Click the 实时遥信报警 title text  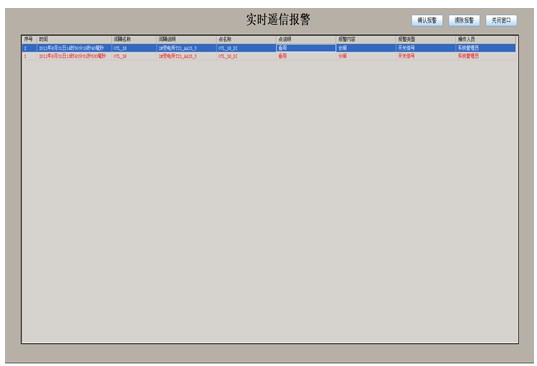point(278,20)
